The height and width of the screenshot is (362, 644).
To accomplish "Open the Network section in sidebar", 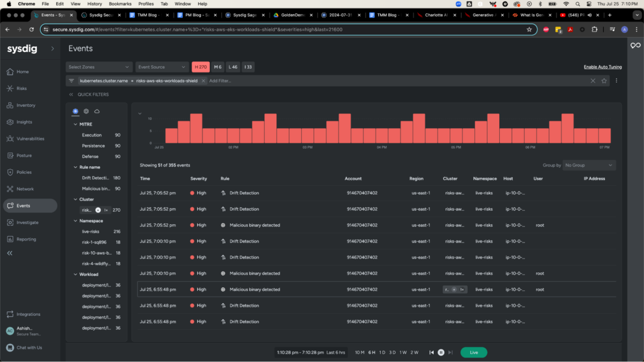I will click(x=28, y=189).
